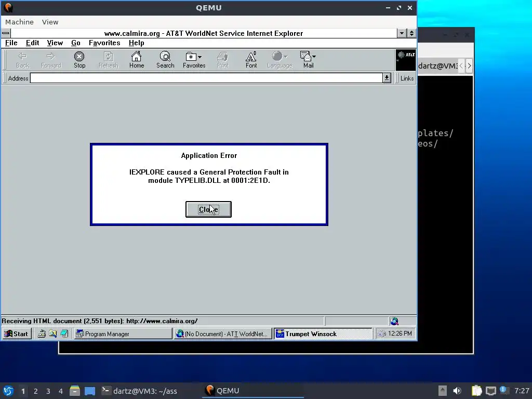Click the volume speaker tray icon

coord(457,391)
